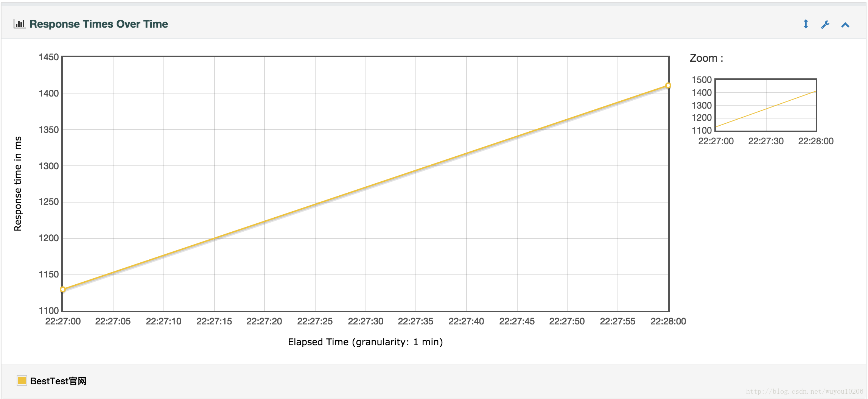Viewport: 868px width, 399px height.
Task: Click the BestTest官网 legend label
Action: point(58,381)
